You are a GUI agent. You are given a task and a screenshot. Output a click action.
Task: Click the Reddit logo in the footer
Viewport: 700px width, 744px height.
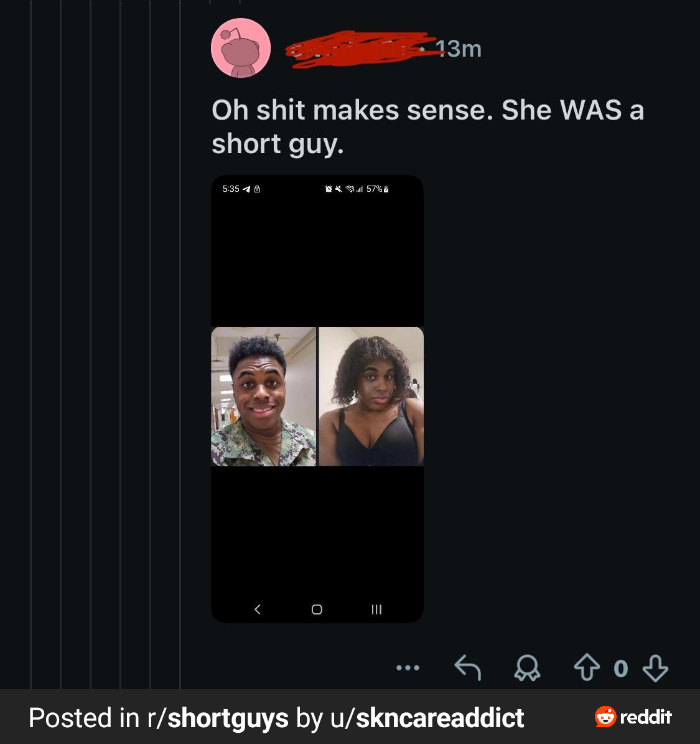(x=633, y=717)
